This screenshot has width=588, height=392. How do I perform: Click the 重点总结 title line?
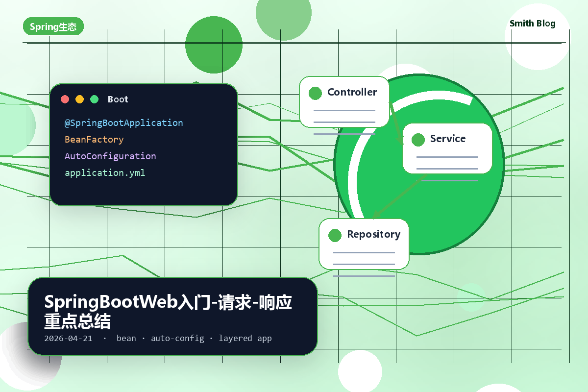(77, 320)
